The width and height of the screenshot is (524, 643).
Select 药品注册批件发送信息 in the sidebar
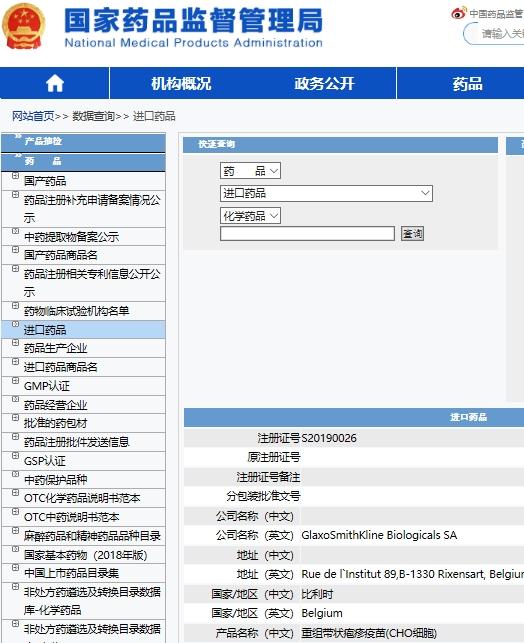tap(77, 442)
